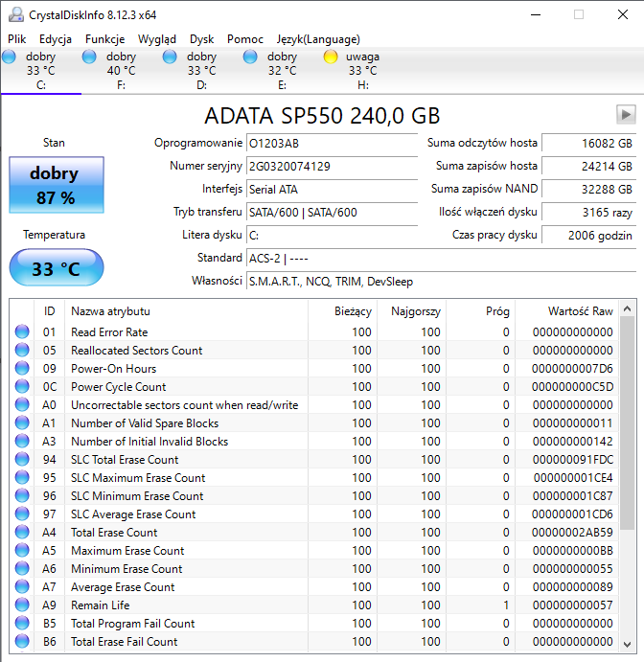Click the dobry 87 % health status button

[57, 185]
